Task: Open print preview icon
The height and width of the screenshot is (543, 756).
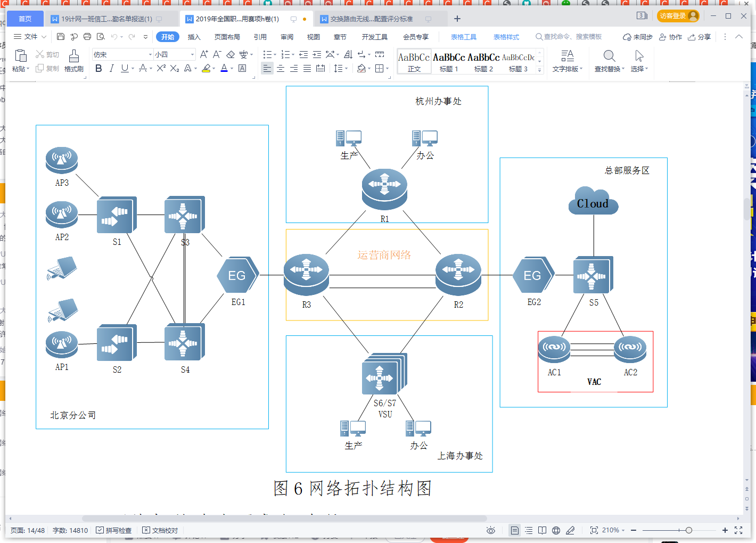Action: [101, 37]
